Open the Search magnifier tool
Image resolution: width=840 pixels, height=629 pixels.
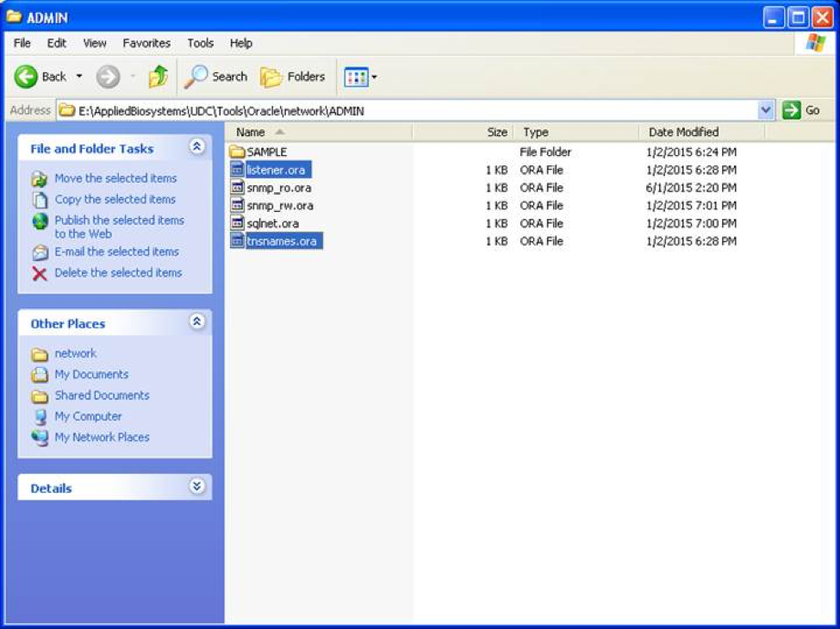pos(197,77)
